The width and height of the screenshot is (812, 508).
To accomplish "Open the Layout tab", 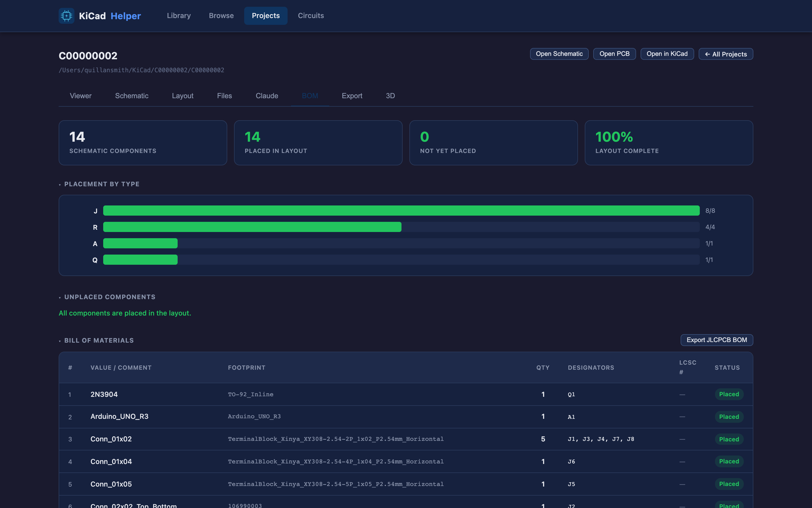I will pos(182,96).
